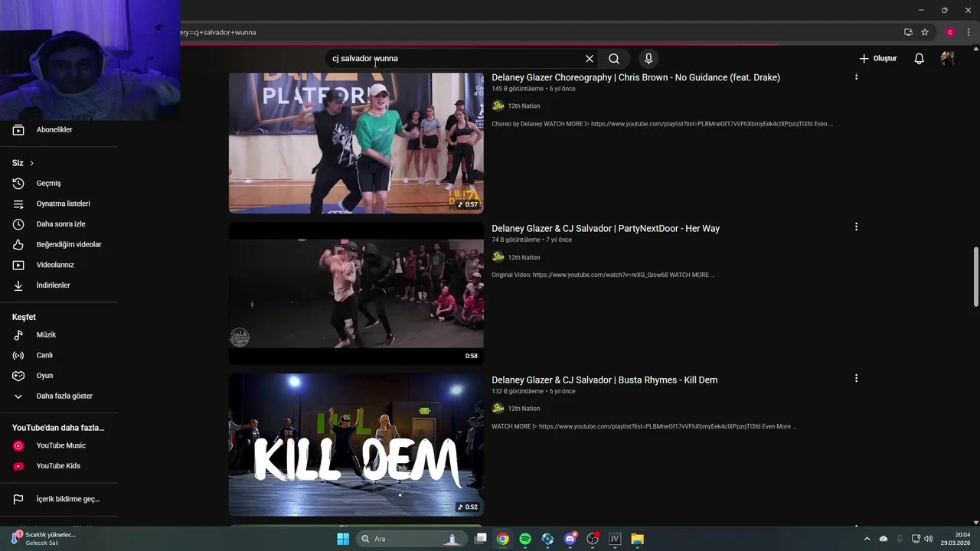Click the taskbar Ara search box

point(410,539)
